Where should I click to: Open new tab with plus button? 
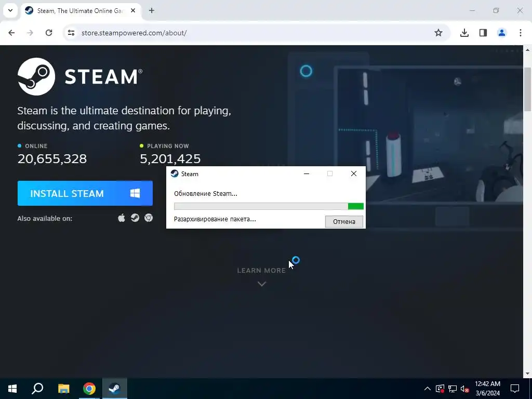click(x=152, y=10)
